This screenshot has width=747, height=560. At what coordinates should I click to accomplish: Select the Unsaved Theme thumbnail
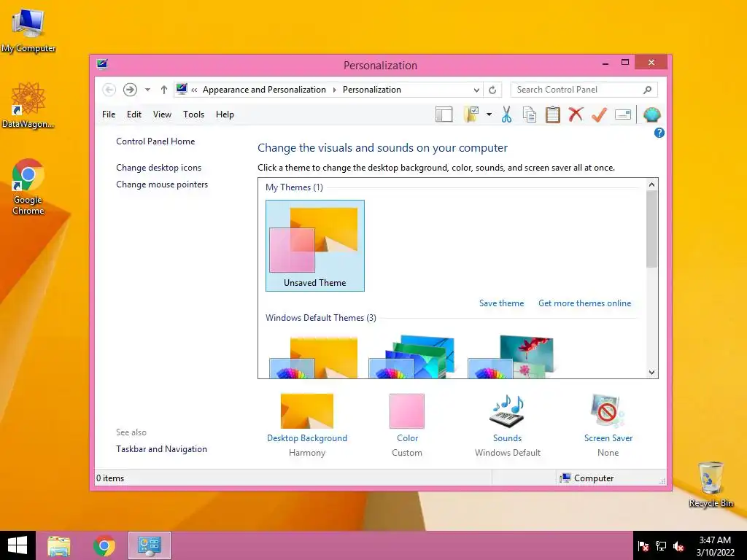(315, 246)
